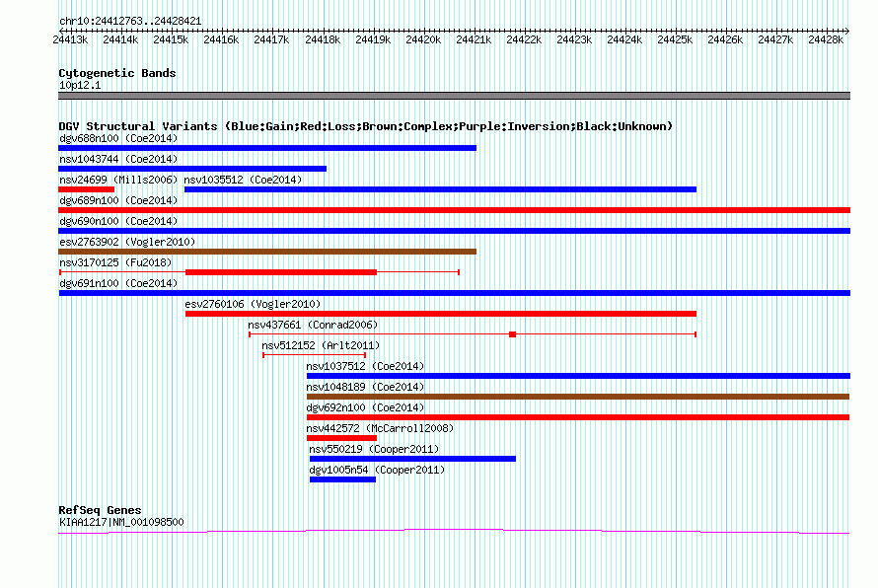Screen dimensions: 878x588
Task: Click the brown nsv1048189 (Coe2014) bar
Action: (578, 397)
